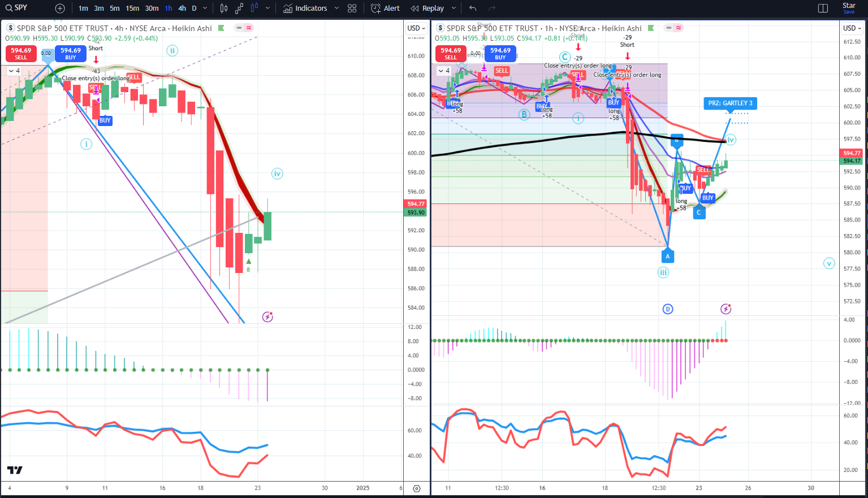868x498 pixels.
Task: Select the 3m timeframe
Action: pos(99,8)
